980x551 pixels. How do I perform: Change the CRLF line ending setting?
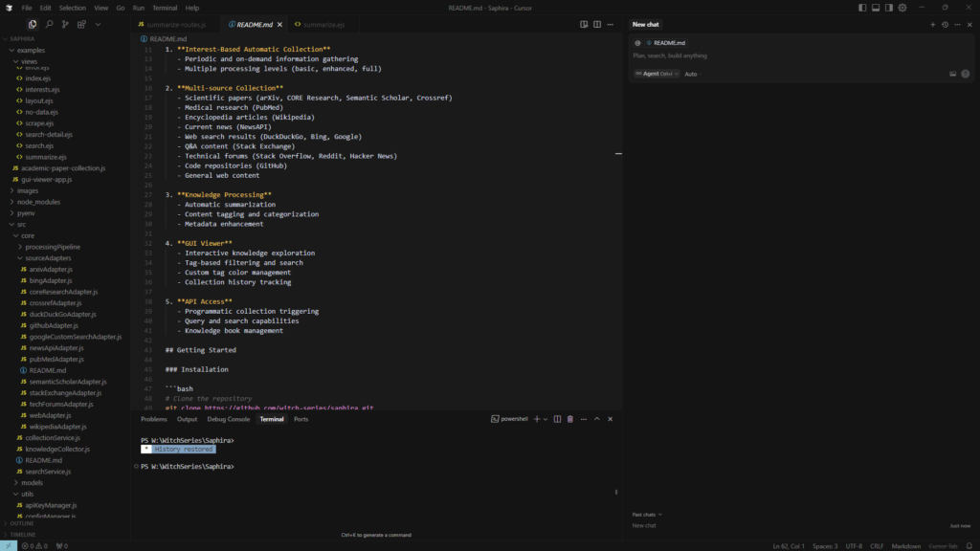click(x=877, y=546)
